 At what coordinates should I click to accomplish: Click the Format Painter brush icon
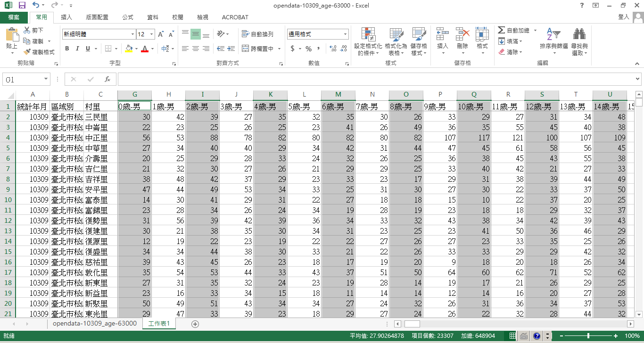tap(27, 52)
